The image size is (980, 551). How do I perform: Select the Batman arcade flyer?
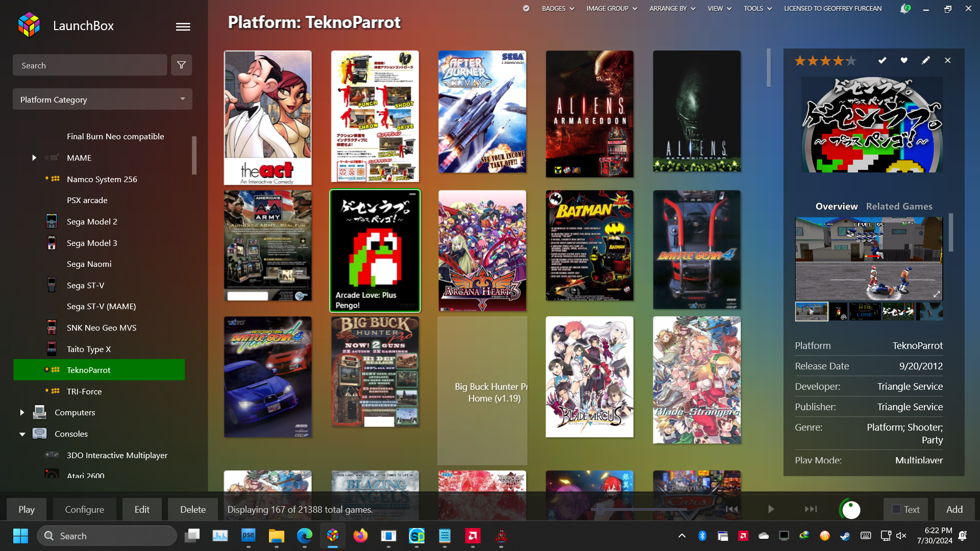(x=590, y=245)
